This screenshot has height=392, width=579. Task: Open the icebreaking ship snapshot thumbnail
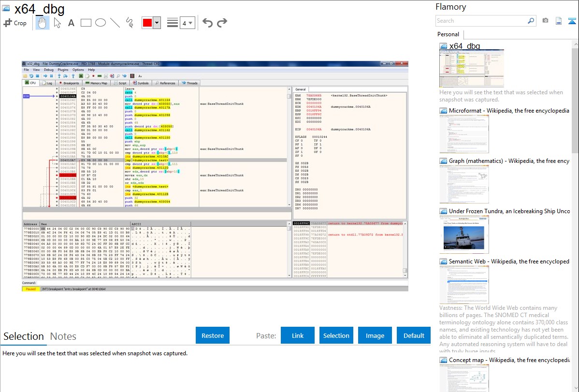(464, 234)
